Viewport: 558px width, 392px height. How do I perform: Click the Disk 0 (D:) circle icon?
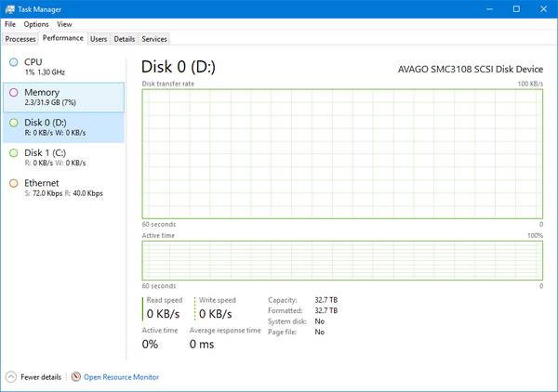click(13, 123)
